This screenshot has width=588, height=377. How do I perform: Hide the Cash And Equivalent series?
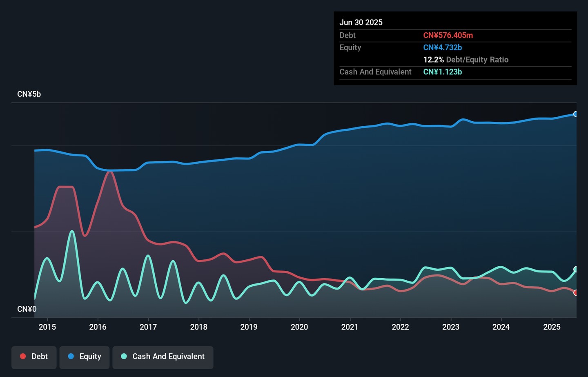coord(163,357)
